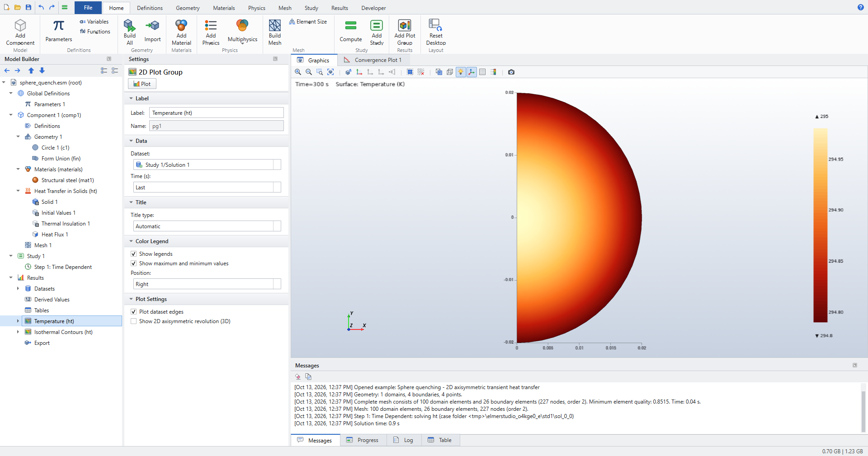Toggle the grid display icon
The width and height of the screenshot is (868, 456).
pyautogui.click(x=482, y=72)
